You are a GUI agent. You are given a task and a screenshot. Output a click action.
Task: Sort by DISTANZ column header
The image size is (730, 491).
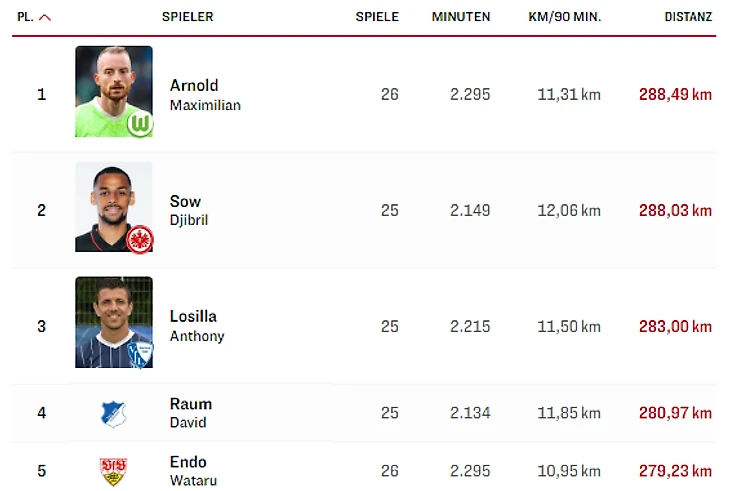coord(688,17)
